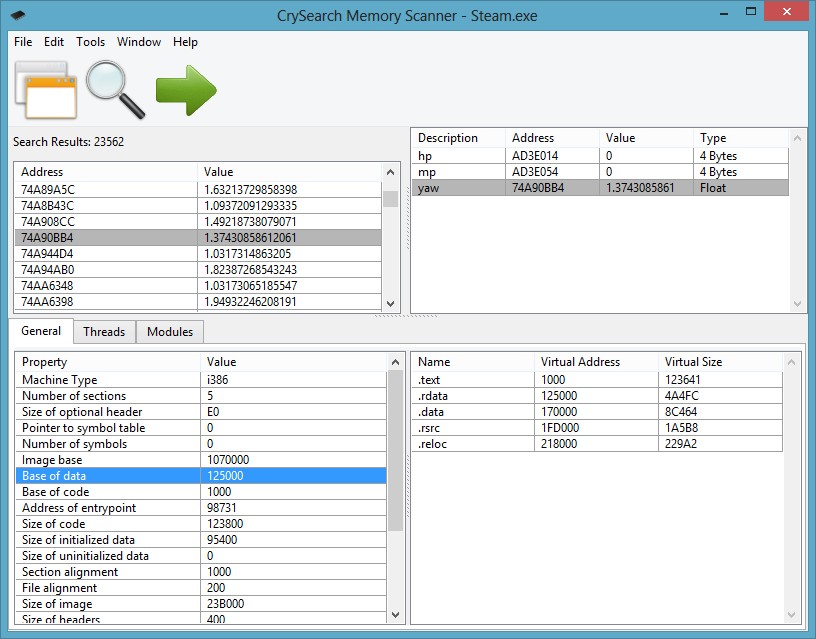Viewport: 816px width, 639px height.
Task: Click the property list scrollbar thumb
Action: [396, 451]
